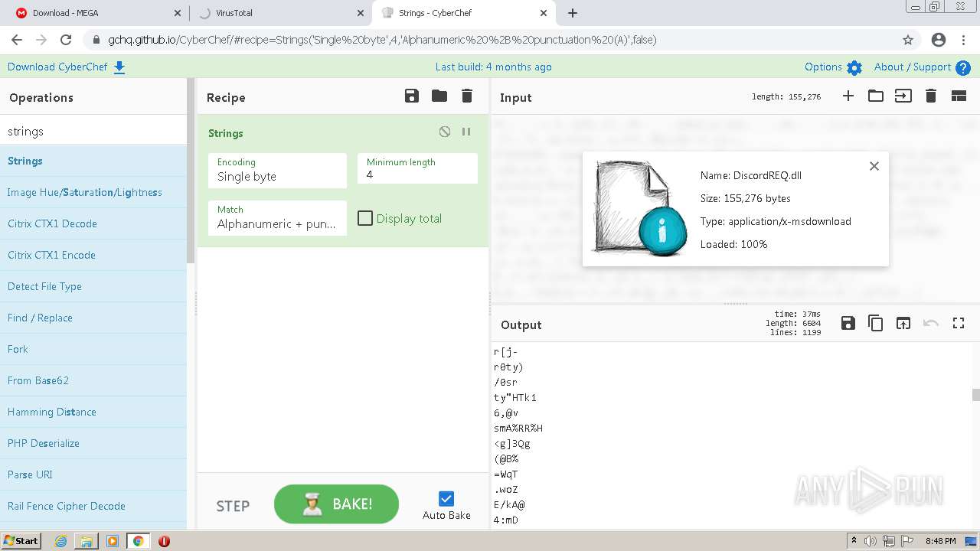This screenshot has width=980, height=551.
Task: Replace input with output
Action: [903, 323]
